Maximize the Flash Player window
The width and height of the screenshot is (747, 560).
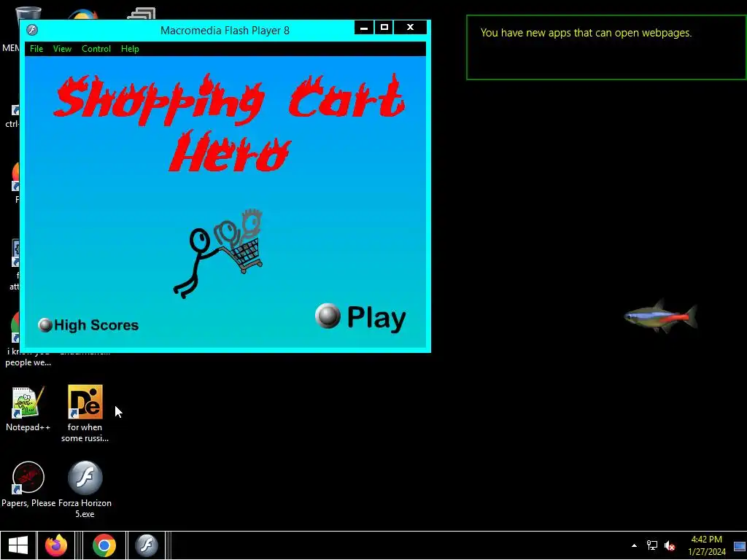(384, 28)
